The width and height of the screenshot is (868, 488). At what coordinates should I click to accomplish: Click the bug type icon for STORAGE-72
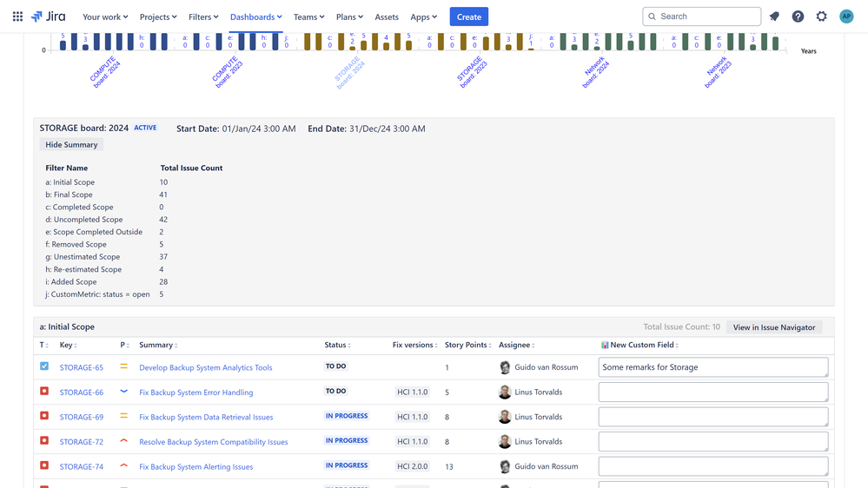point(44,441)
